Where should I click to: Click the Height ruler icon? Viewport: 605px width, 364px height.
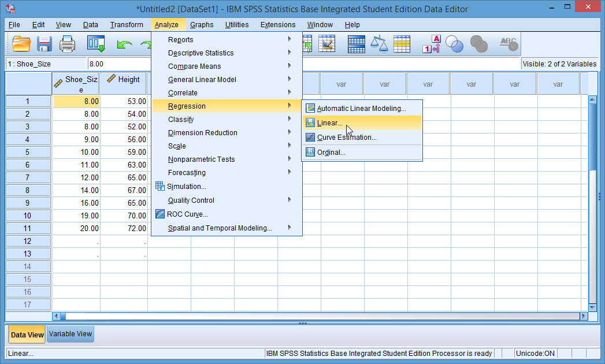click(111, 79)
